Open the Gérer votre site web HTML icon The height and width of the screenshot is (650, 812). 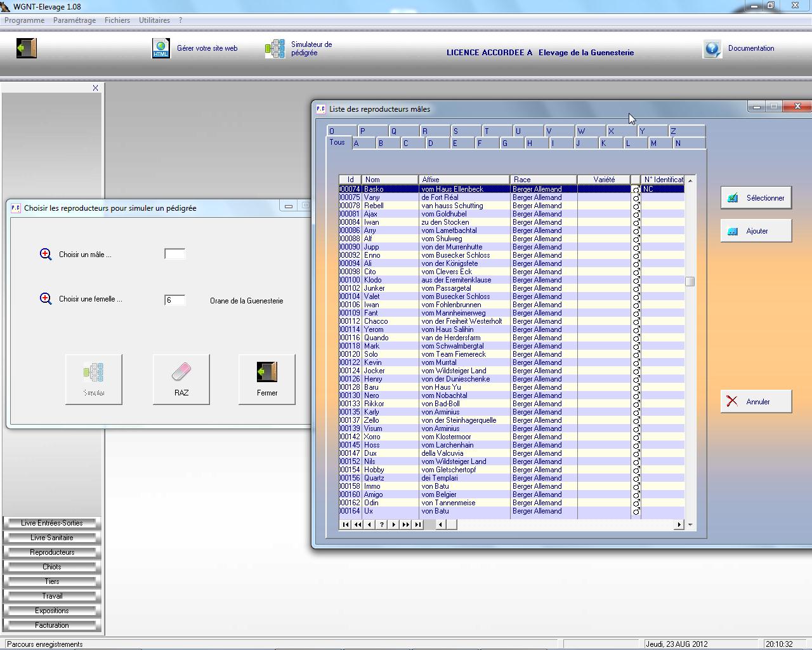160,48
